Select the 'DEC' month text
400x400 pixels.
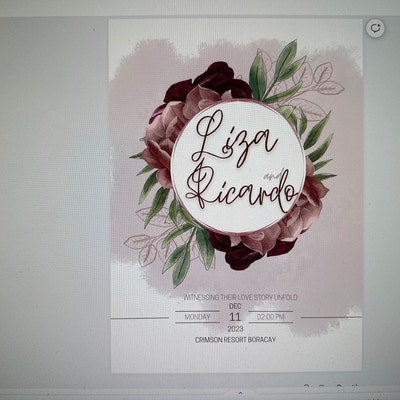tap(235, 306)
